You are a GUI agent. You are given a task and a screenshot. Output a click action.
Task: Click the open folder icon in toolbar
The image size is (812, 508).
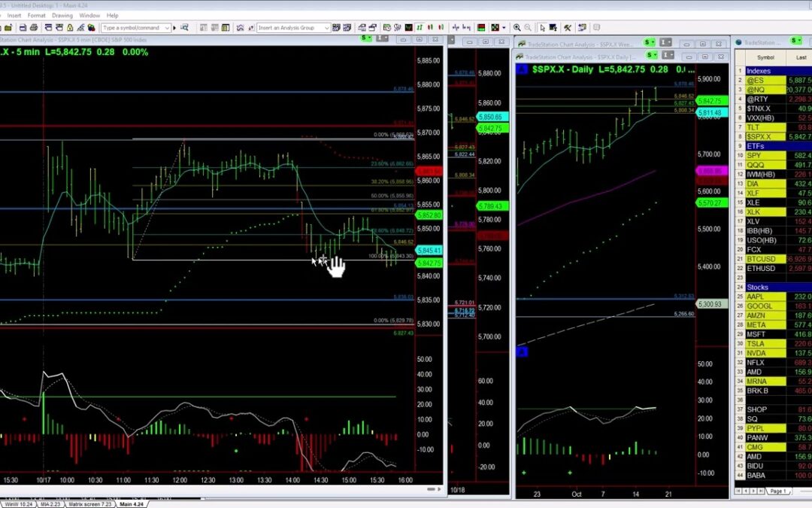click(x=8, y=28)
